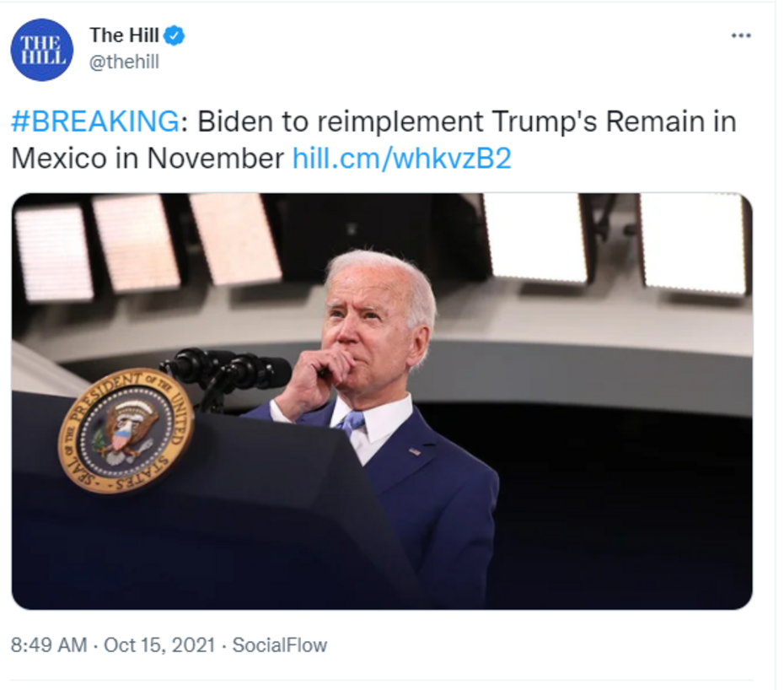Image resolution: width=784 pixels, height=690 pixels.
Task: Click the tweet's 8:49 AM timestamp
Action: tap(49, 645)
